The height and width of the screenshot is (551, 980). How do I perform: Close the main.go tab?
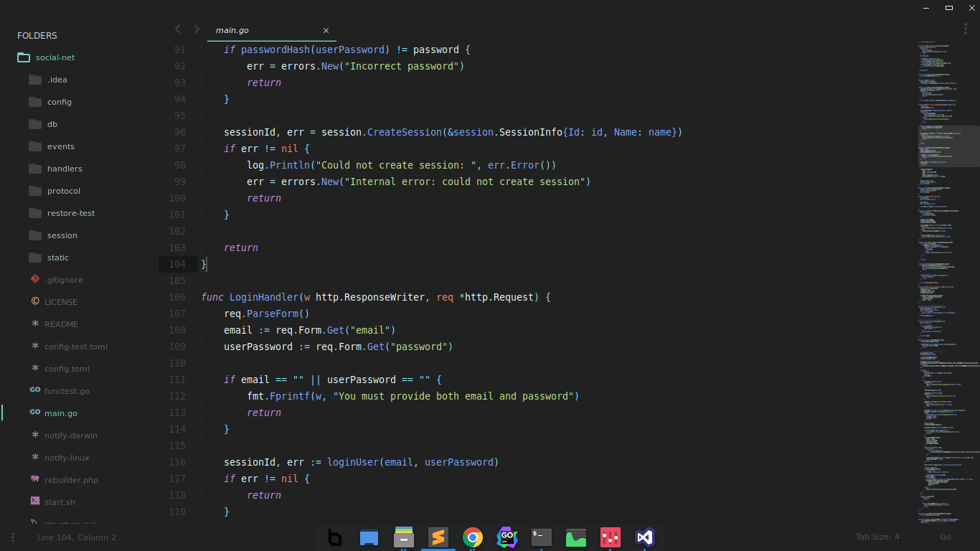point(326,30)
